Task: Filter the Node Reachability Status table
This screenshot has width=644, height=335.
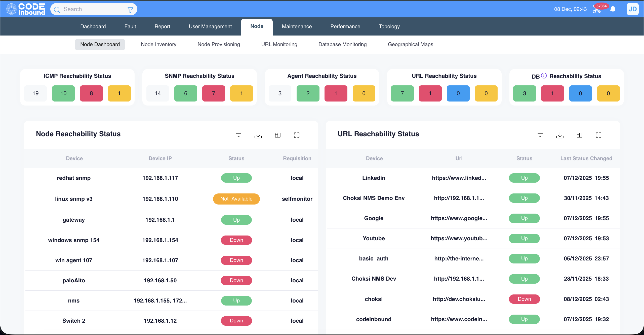Action: pyautogui.click(x=238, y=135)
